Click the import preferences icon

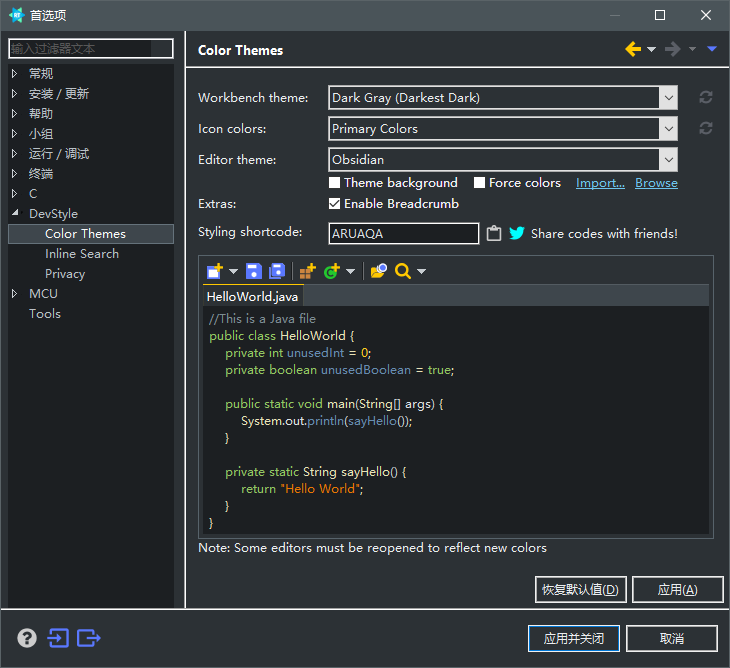pos(58,638)
